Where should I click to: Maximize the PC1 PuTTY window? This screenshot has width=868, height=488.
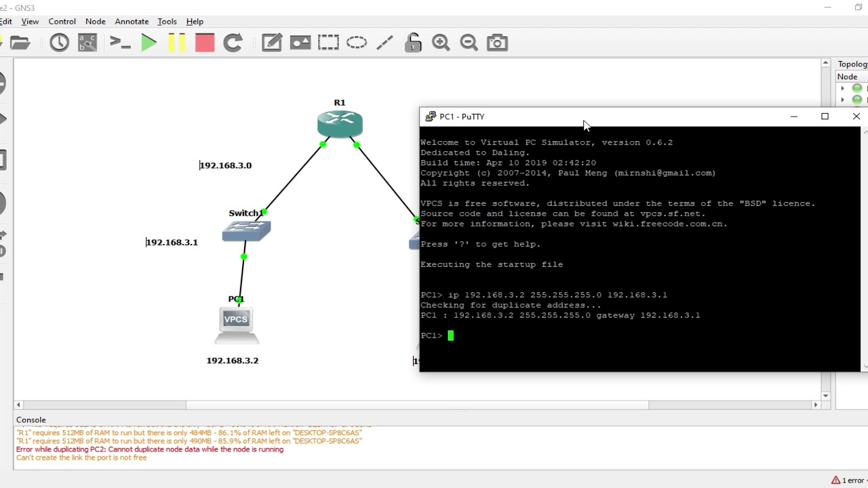click(x=825, y=117)
